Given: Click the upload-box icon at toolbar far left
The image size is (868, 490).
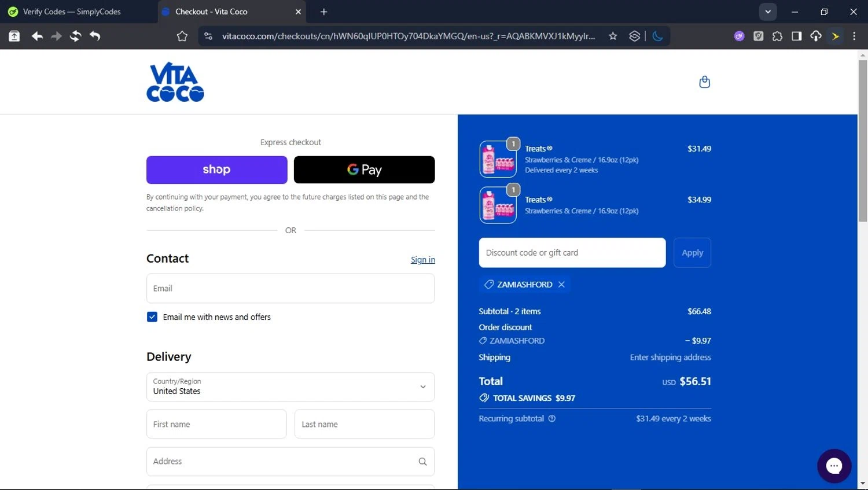Looking at the screenshot, I should coord(14,36).
